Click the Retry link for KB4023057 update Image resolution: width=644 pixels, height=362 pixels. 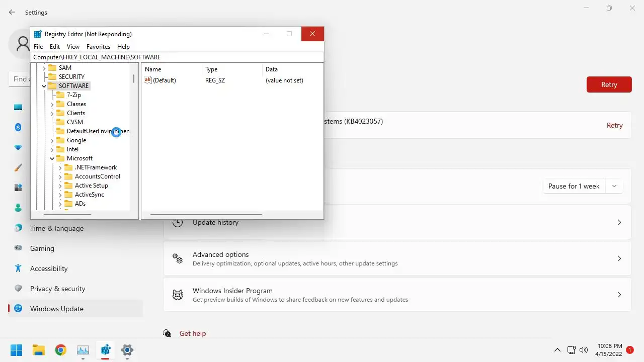tap(614, 125)
